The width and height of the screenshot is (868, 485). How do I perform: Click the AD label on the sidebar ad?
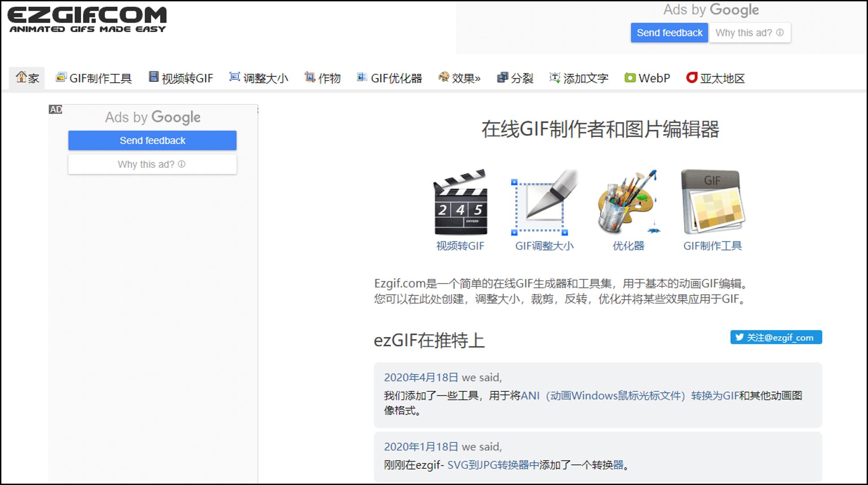click(56, 109)
